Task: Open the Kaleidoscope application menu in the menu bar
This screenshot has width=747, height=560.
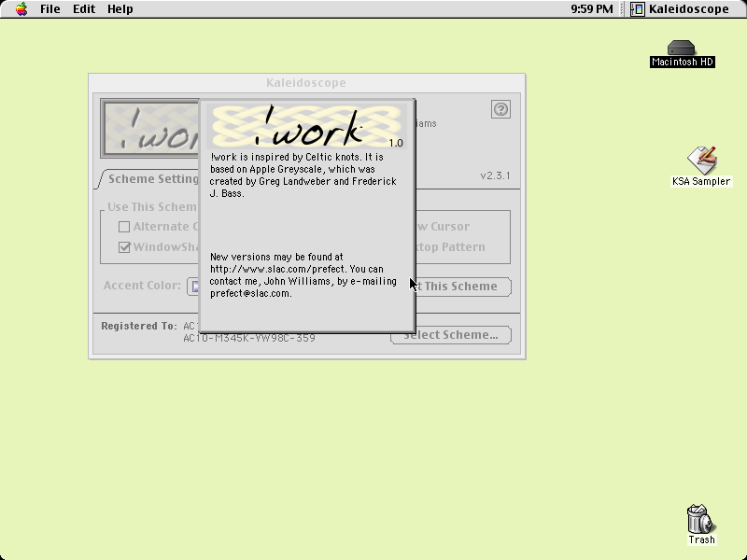Action: click(x=681, y=9)
